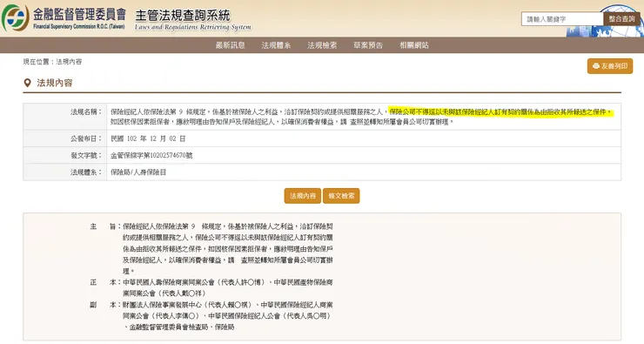The image size is (644, 344).
Task: Open the 草案預告 menu
Action: [x=368, y=45]
